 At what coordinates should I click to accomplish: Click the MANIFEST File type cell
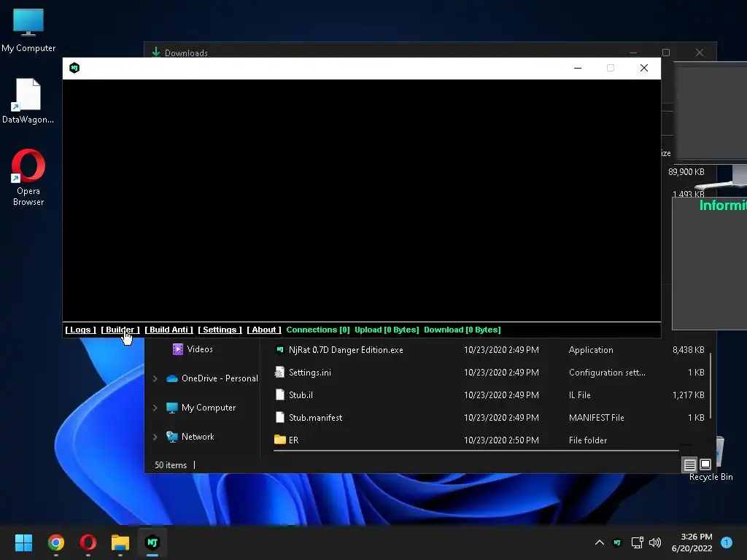[x=597, y=418]
